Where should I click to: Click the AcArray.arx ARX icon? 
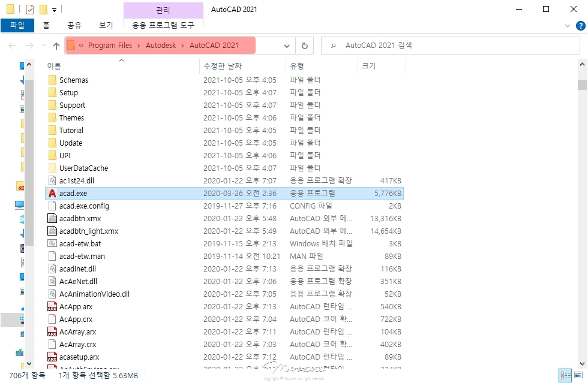pyautogui.click(x=53, y=331)
